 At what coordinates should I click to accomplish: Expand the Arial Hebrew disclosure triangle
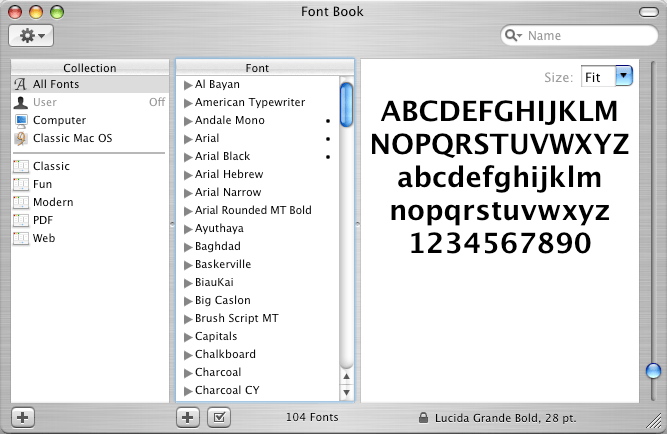(x=188, y=175)
